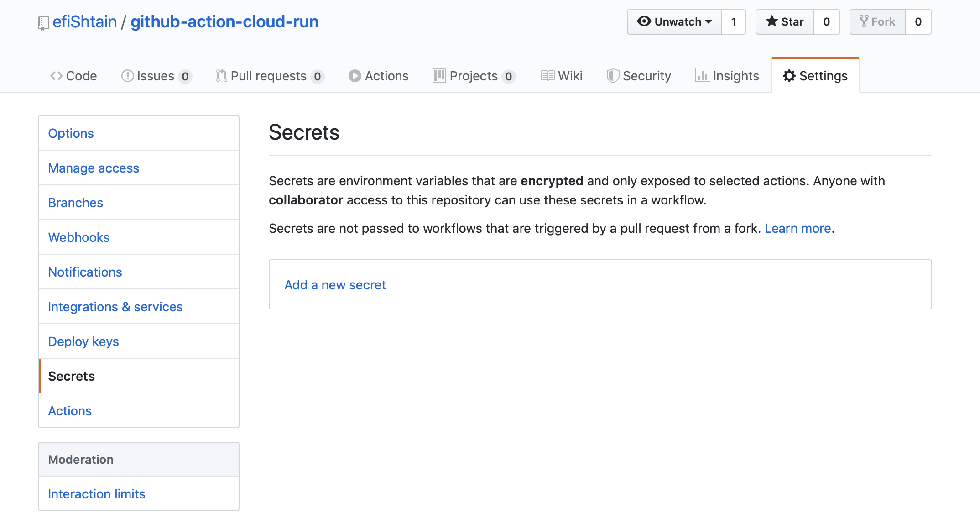This screenshot has height=524, width=980.
Task: Click the Projects count badge 0
Action: coord(509,76)
